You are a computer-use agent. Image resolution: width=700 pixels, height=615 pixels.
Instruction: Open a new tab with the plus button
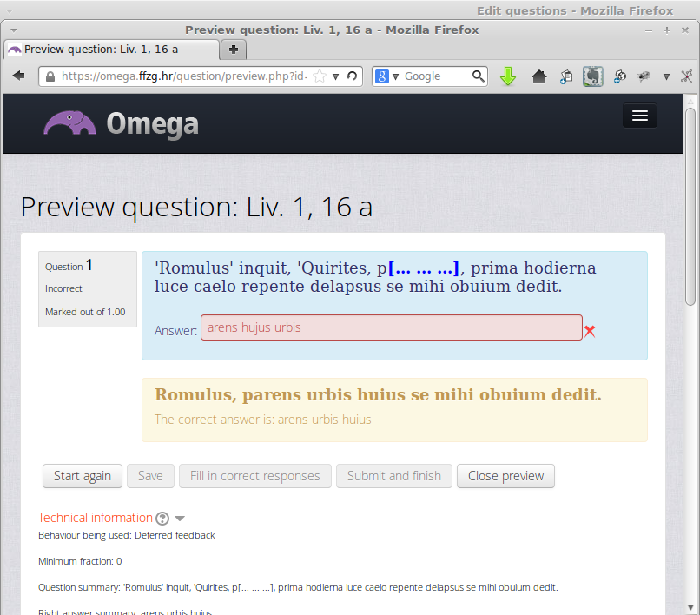234,50
